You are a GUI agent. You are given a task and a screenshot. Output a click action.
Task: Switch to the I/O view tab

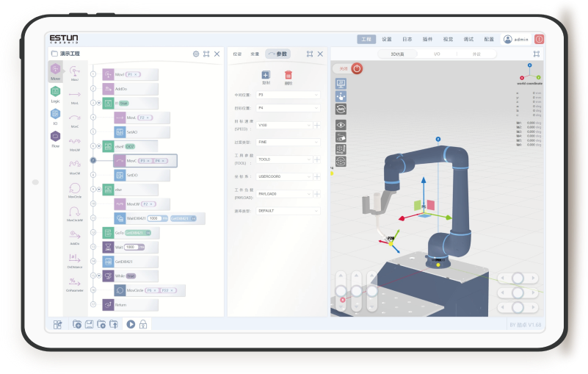coord(437,54)
